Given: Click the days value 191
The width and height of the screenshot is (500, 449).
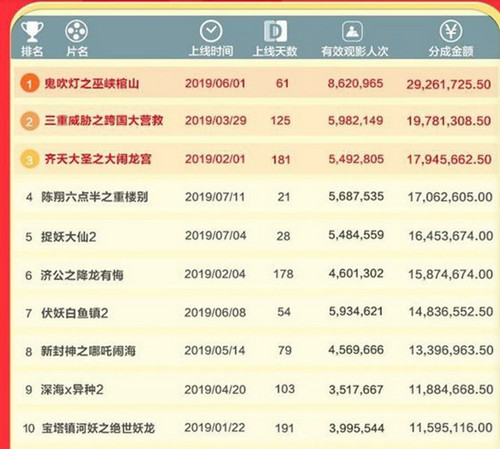Looking at the screenshot, I should click(285, 428).
